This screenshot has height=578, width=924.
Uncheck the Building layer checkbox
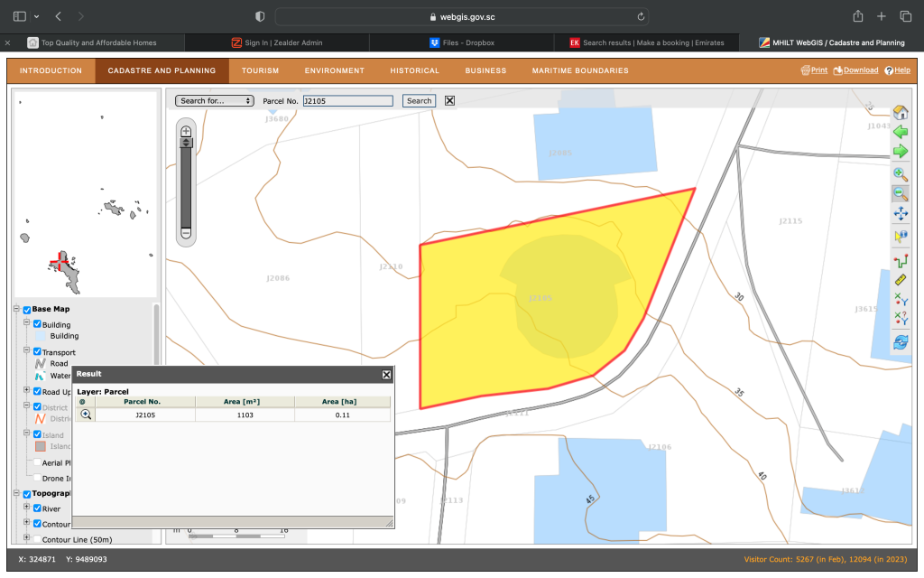(x=37, y=324)
